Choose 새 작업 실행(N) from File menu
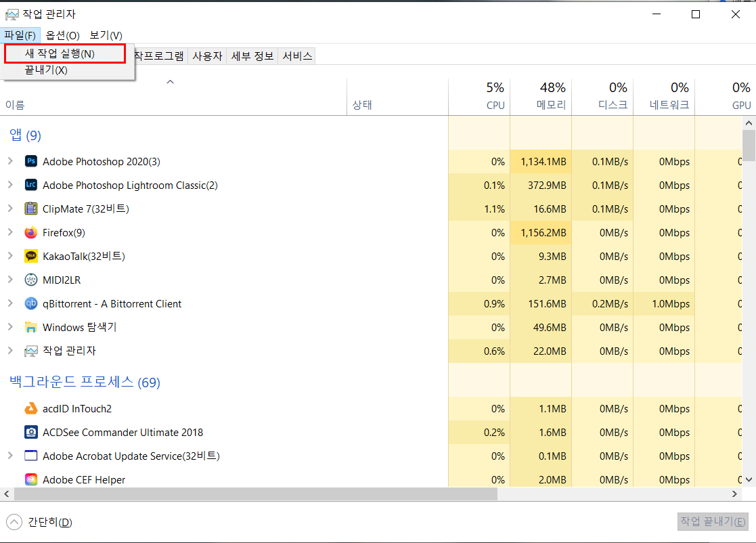This screenshot has height=543, width=756. click(65, 53)
